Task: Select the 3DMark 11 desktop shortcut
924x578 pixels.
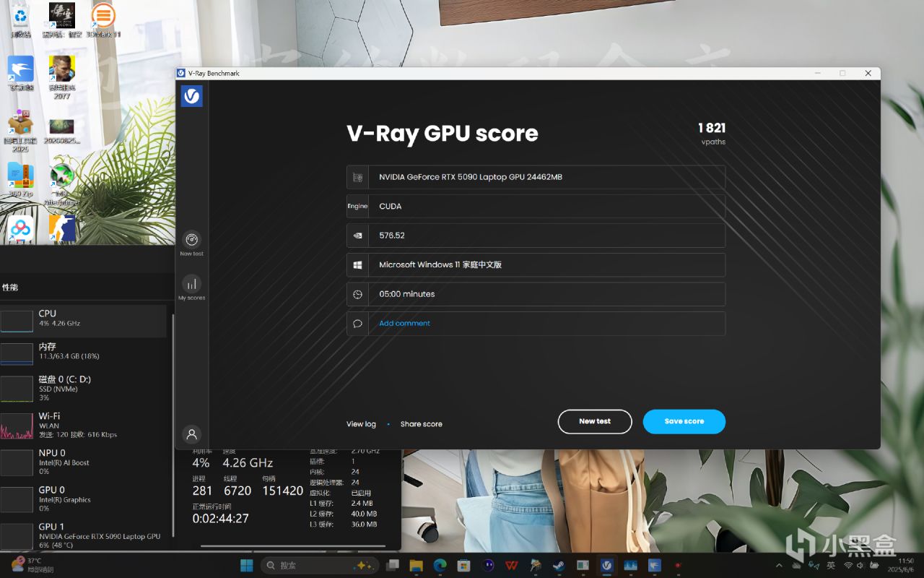Action: (103, 21)
